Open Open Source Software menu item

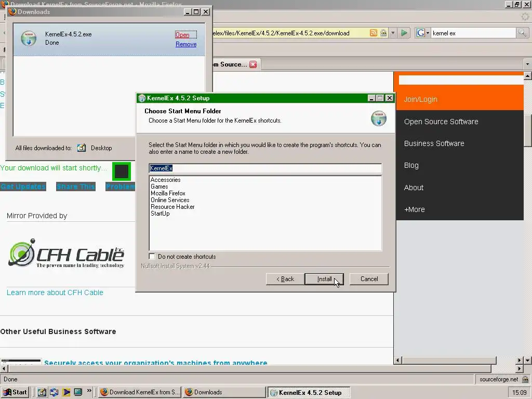(441, 122)
